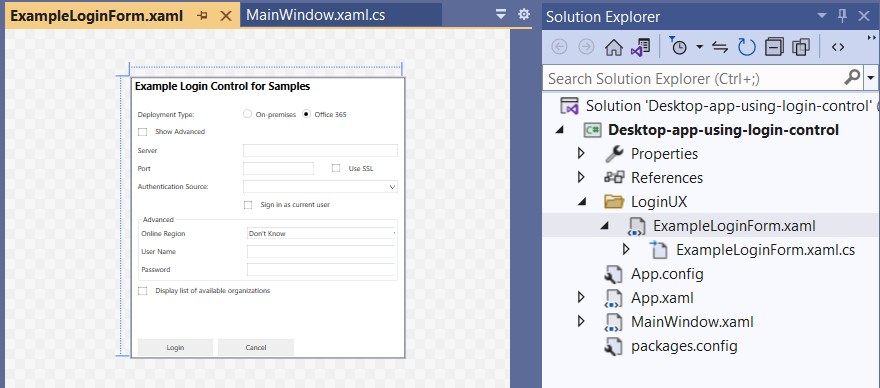Click the Back navigation icon in Solution Explorer
Image resolution: width=880 pixels, height=388 pixels.
[x=559, y=48]
